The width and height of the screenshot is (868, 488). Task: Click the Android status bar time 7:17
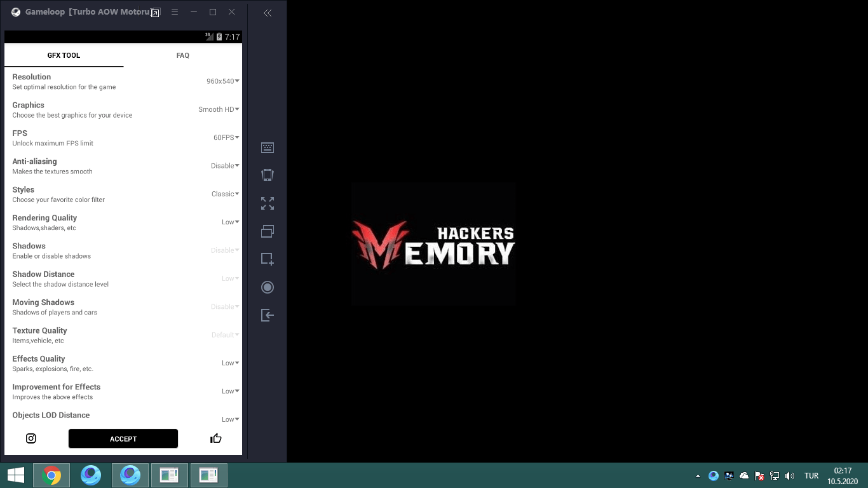click(232, 37)
